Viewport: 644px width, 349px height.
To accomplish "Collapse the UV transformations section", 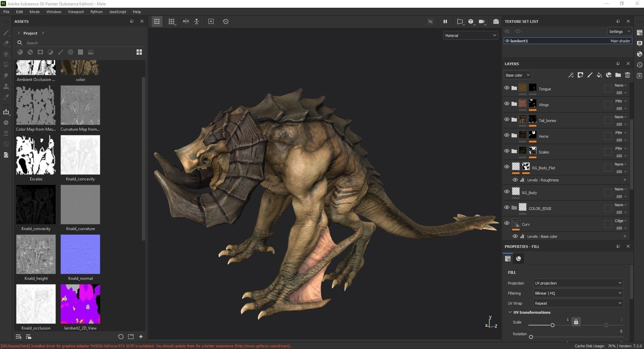I will (510, 312).
